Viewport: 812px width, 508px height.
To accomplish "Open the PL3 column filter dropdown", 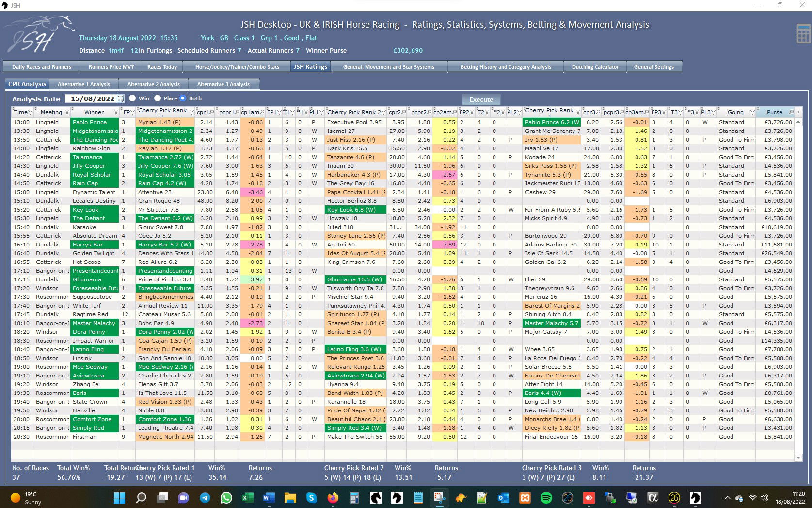I will click(x=714, y=112).
